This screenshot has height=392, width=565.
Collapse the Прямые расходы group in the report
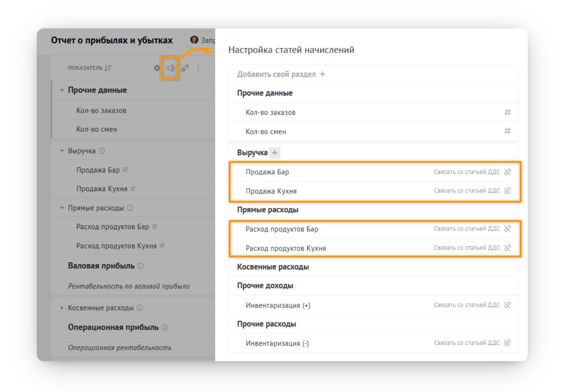click(x=62, y=208)
